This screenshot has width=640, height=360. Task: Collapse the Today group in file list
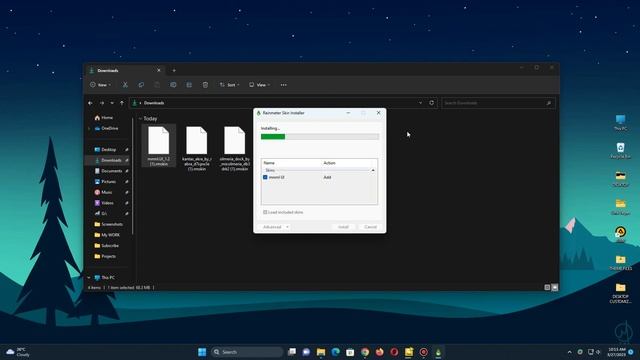coord(140,119)
